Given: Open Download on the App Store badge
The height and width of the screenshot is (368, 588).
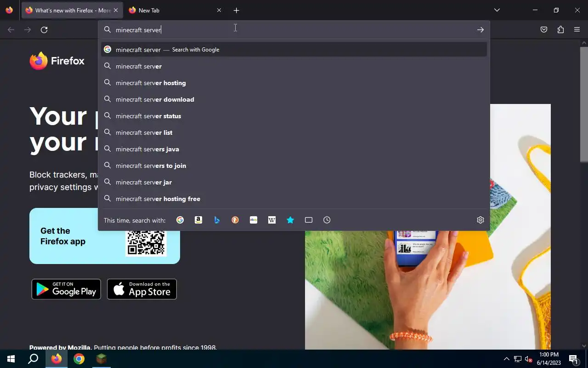Looking at the screenshot, I should click(142, 289).
